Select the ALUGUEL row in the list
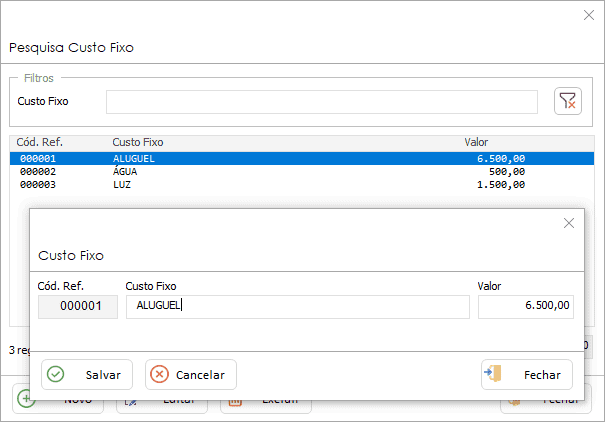 click(302, 159)
